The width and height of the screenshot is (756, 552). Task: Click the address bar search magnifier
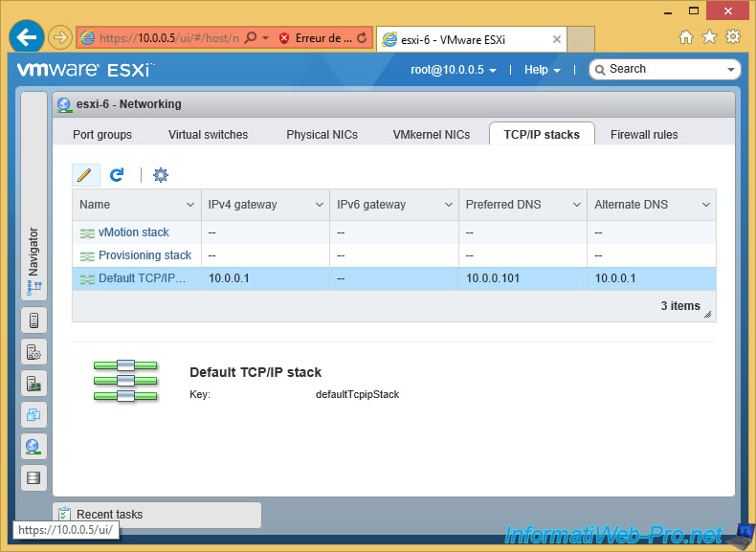251,37
